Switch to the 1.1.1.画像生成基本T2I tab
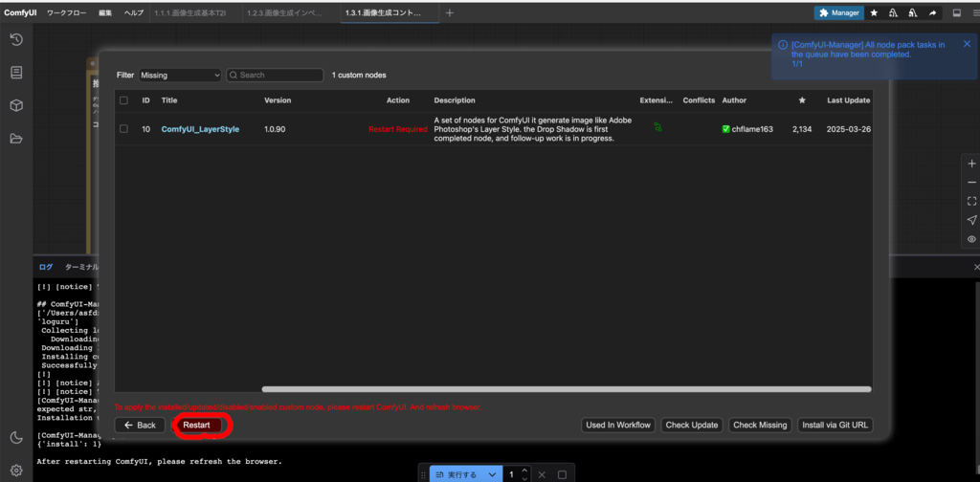The height and width of the screenshot is (482, 980). (195, 12)
